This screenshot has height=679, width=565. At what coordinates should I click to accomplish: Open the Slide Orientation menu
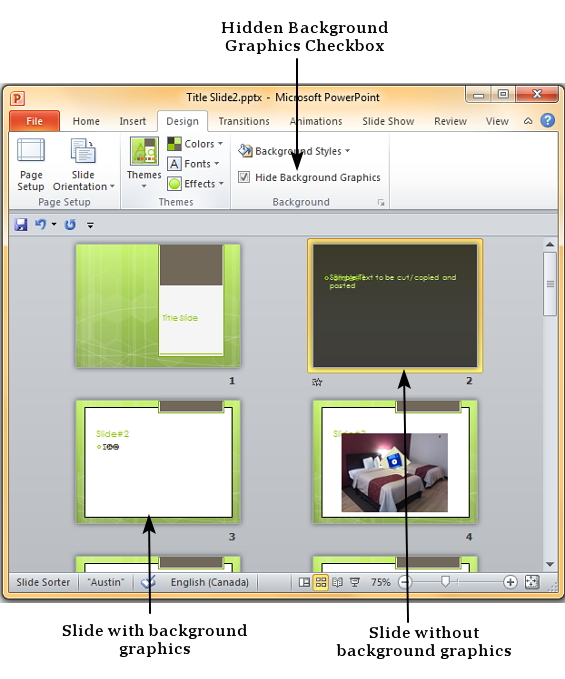pyautogui.click(x=83, y=165)
